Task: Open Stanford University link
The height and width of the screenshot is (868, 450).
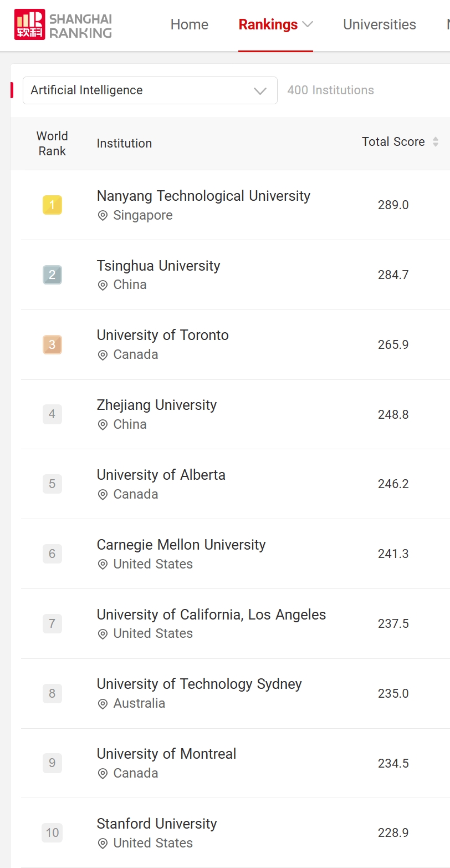Action: click(x=157, y=824)
